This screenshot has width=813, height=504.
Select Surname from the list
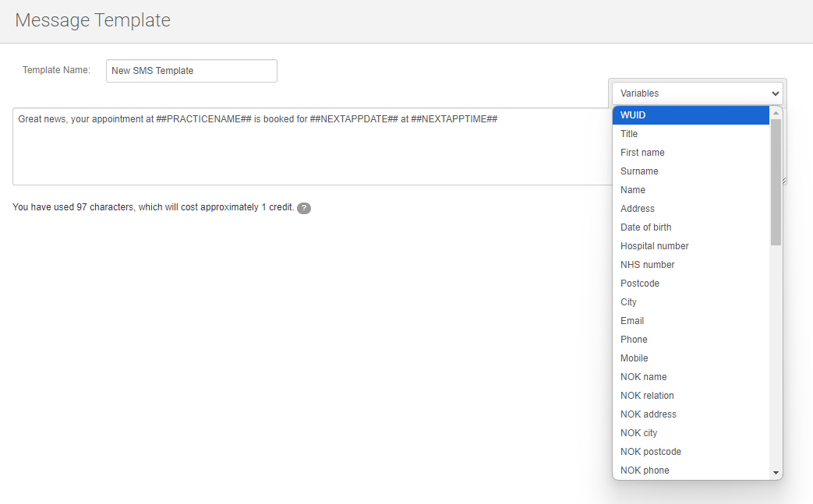pyautogui.click(x=691, y=171)
